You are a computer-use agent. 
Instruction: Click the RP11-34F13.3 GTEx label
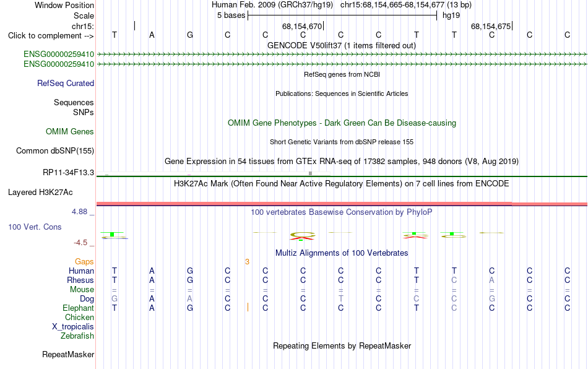point(68,173)
